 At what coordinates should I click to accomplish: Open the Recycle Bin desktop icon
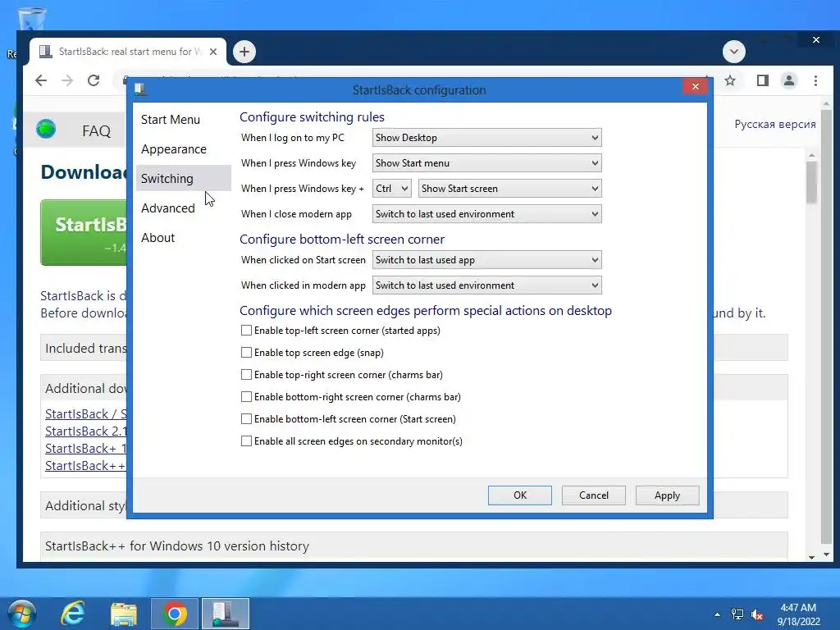coord(31,19)
